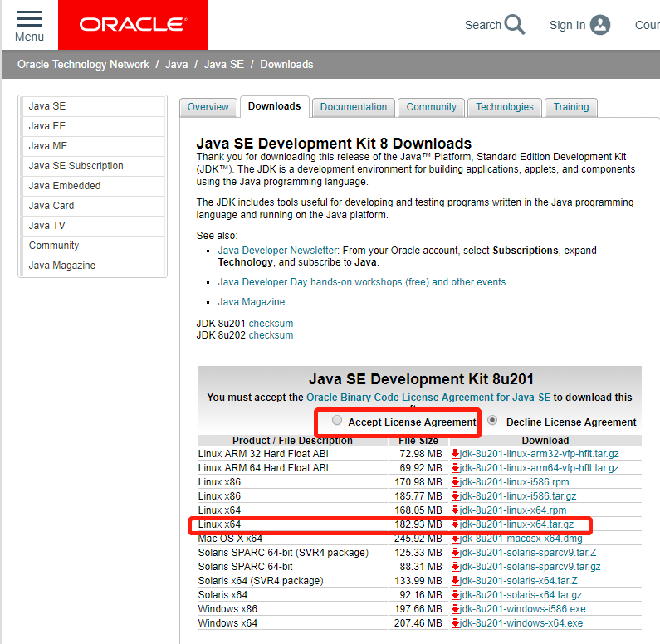Click the Sign In text link

click(x=567, y=25)
